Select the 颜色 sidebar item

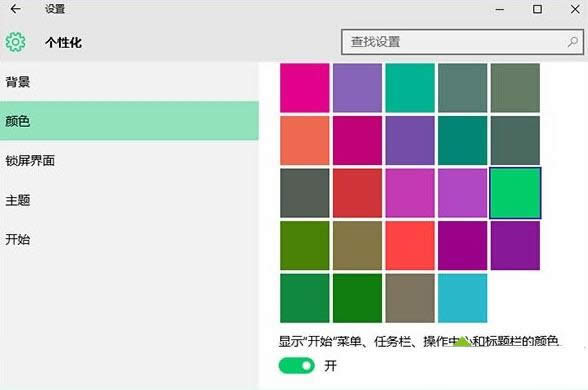129,121
